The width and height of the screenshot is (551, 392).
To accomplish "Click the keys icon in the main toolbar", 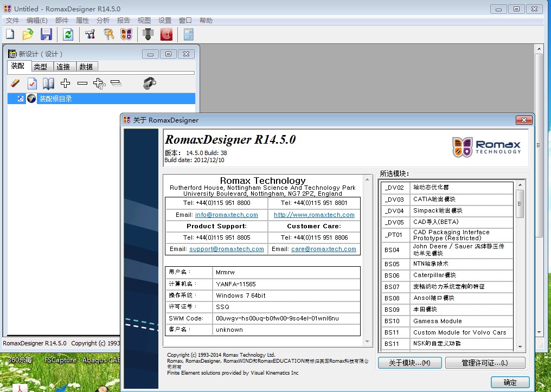I will 108,34.
